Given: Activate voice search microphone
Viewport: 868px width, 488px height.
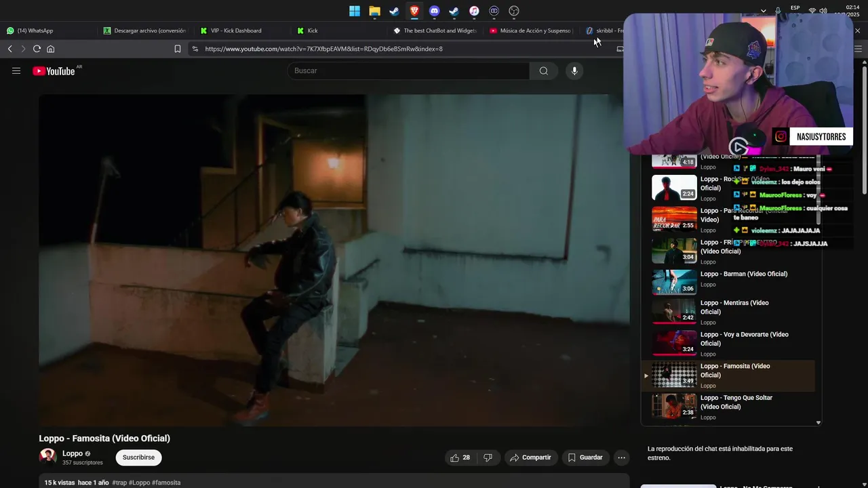Looking at the screenshot, I should [574, 70].
